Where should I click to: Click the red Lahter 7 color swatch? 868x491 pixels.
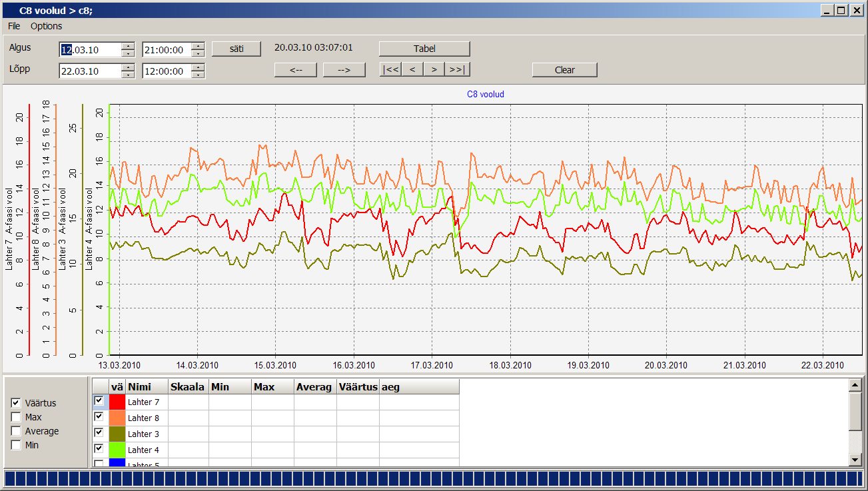pyautogui.click(x=117, y=402)
